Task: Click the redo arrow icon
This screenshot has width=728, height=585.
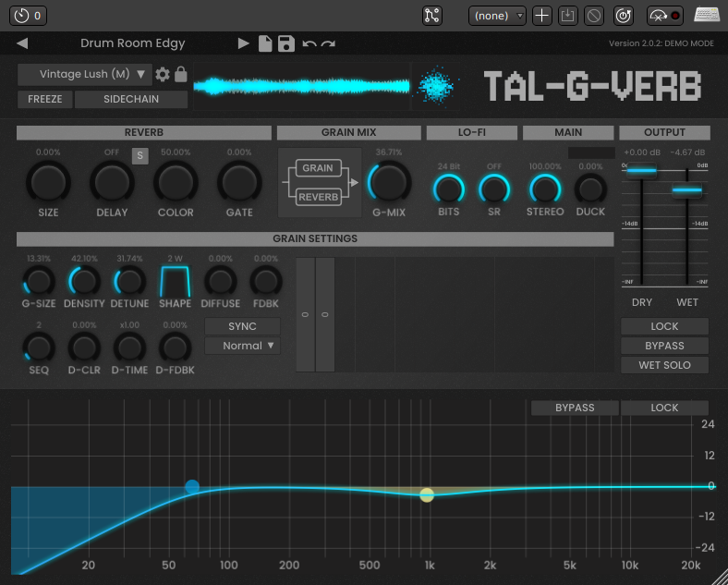Action: (x=329, y=43)
